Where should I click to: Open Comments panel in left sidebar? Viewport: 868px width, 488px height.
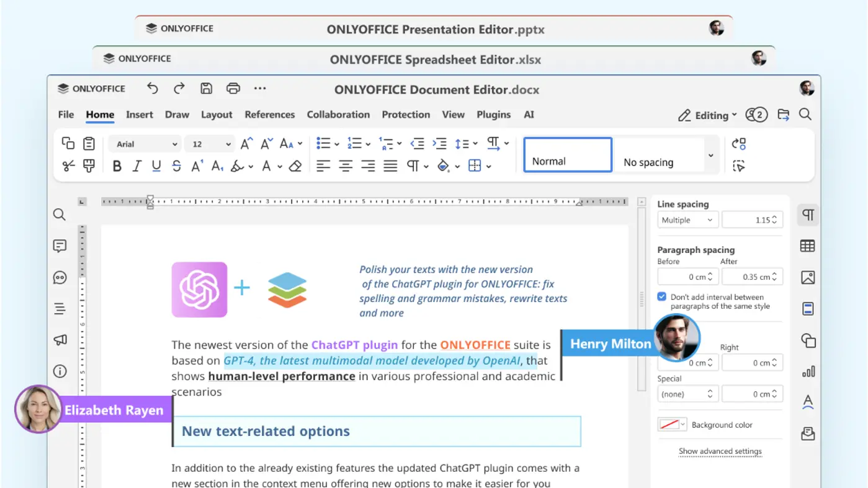tap(60, 246)
